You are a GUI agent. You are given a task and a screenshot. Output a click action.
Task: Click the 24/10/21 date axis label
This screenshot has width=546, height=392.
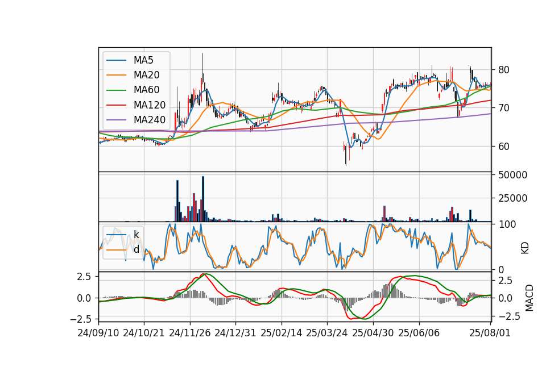(x=144, y=333)
